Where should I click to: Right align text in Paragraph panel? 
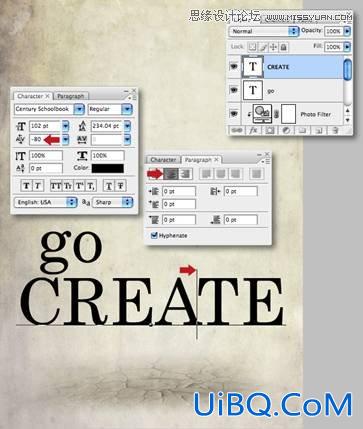click(186, 173)
